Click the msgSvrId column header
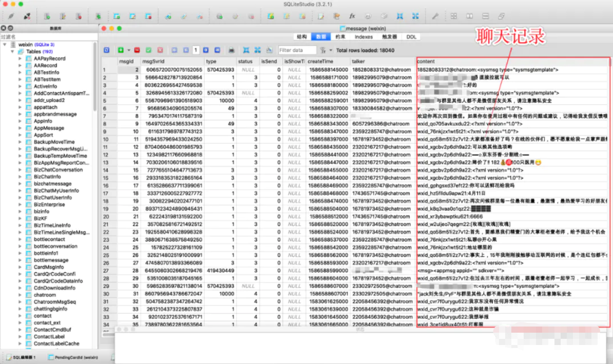The image size is (613, 364). point(173,62)
